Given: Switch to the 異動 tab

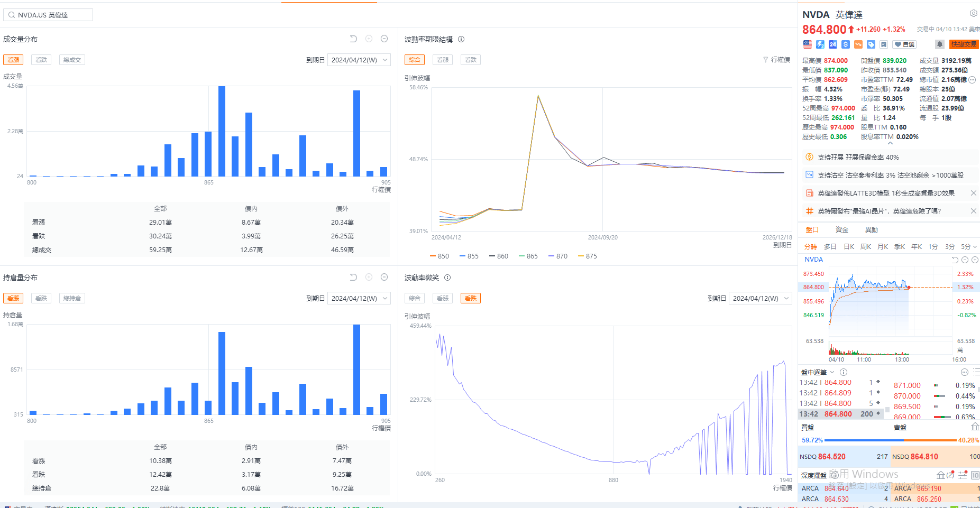Looking at the screenshot, I should click(x=872, y=229).
